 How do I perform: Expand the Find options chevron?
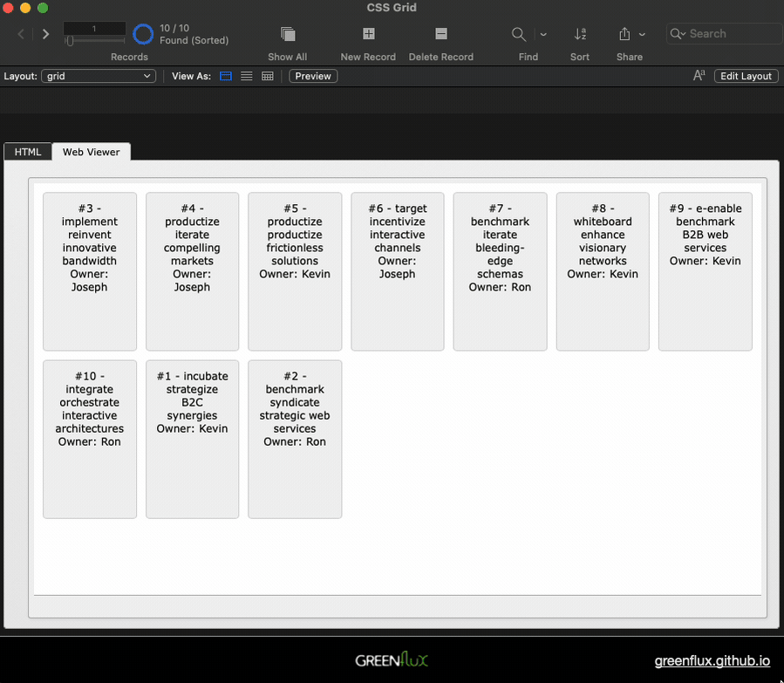click(x=543, y=34)
